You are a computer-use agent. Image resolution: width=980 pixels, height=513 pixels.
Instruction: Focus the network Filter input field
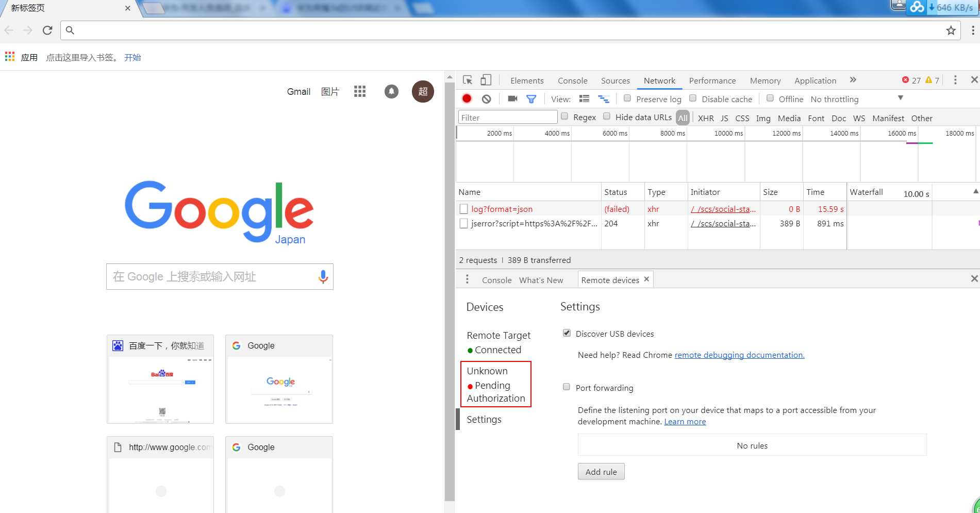click(508, 118)
